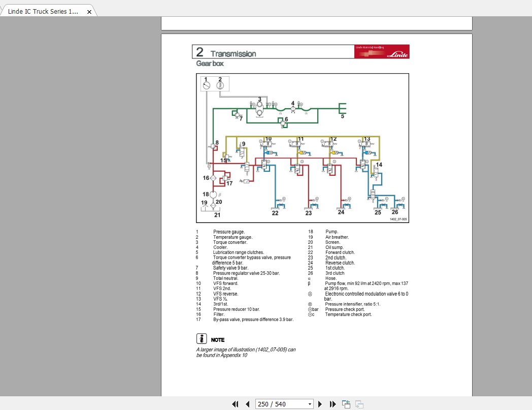Click the Linde logo in page header
Screen dimensions: 532x410
click(382, 52)
